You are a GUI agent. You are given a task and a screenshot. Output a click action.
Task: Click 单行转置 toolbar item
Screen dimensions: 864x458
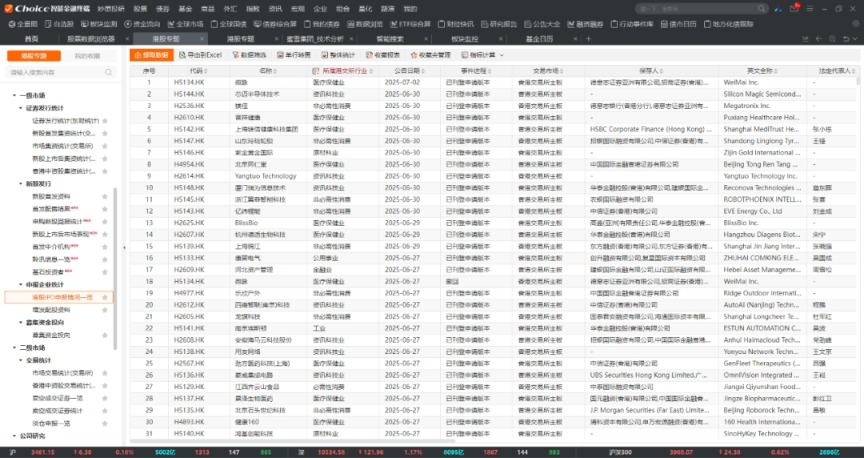[294, 55]
